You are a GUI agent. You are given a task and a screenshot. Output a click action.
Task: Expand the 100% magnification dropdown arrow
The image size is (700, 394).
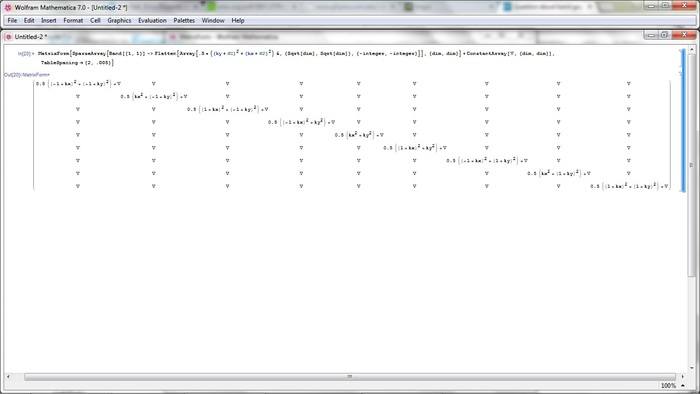point(683,386)
